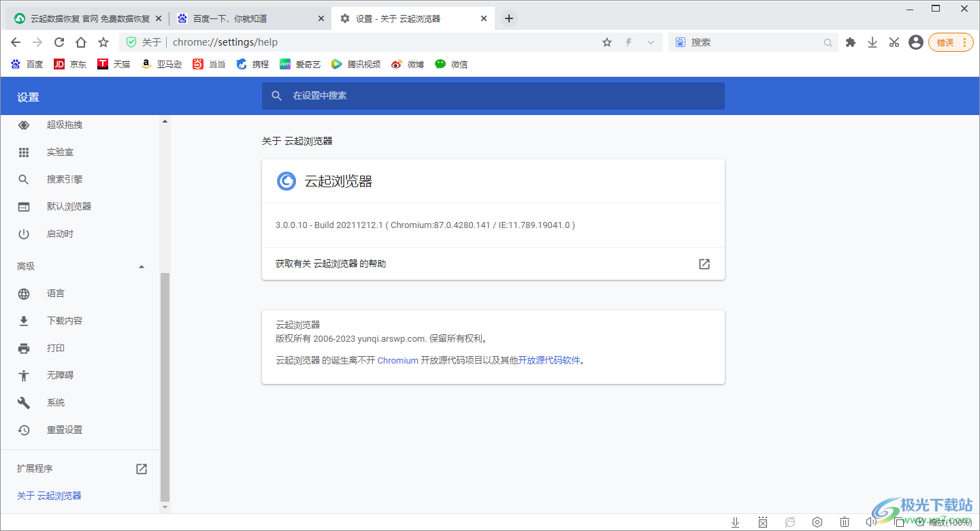
Task: Click into the 搜索 search box
Action: (x=754, y=42)
